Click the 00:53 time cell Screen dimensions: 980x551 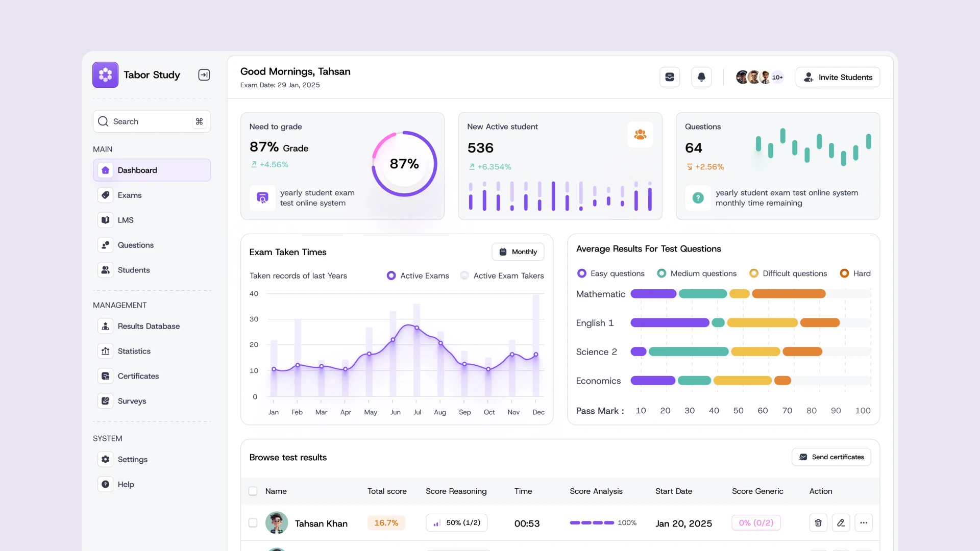click(x=527, y=523)
